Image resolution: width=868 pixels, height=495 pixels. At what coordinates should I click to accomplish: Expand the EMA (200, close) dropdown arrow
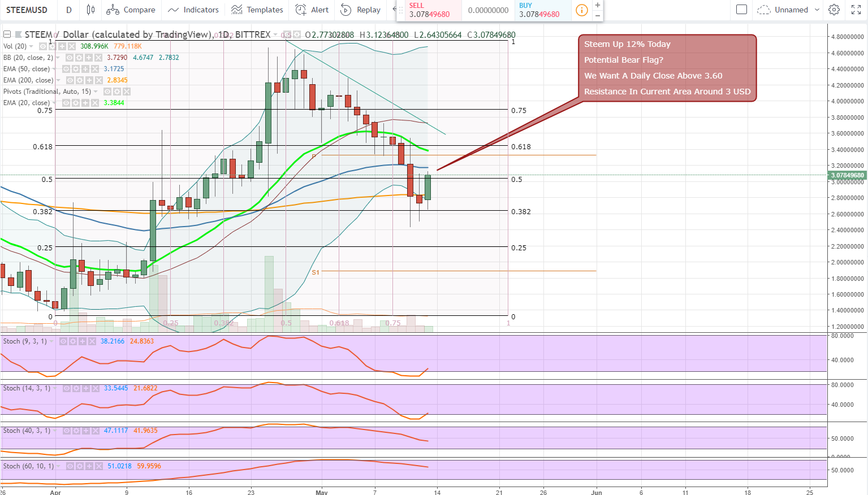[x=58, y=80]
